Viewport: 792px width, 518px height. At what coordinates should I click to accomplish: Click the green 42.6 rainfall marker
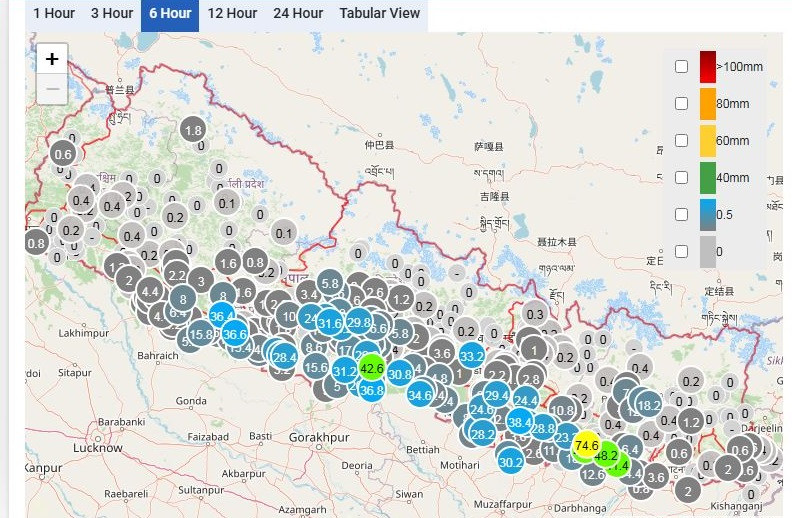[x=372, y=367]
